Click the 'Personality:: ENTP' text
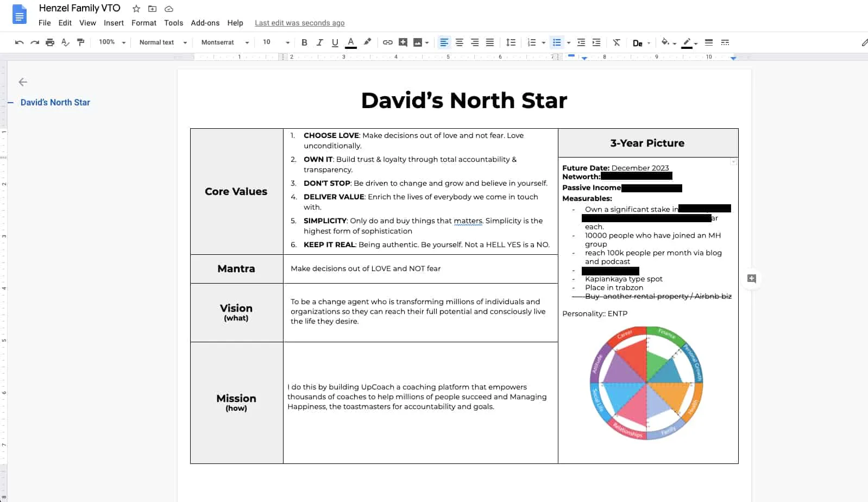The height and width of the screenshot is (502, 868). (x=595, y=313)
